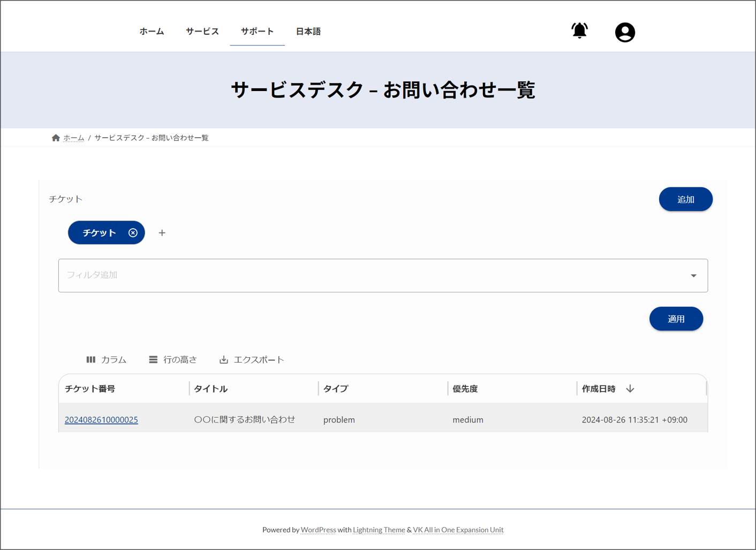Go to the ホーム menu item
The height and width of the screenshot is (550, 756).
click(x=152, y=32)
